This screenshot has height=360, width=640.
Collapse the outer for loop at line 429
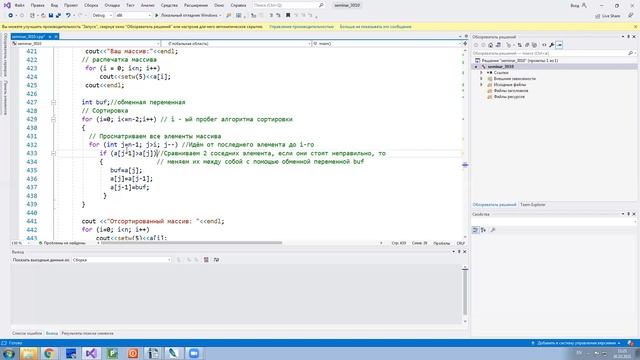53,119
